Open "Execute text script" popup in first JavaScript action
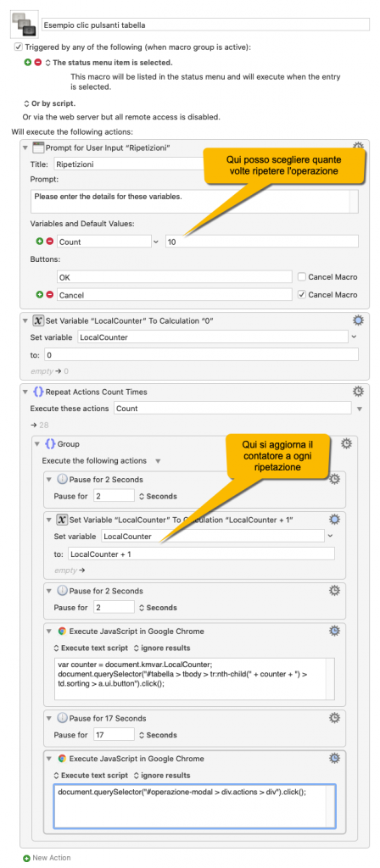This screenshot has width=380, height=868. 91,648
